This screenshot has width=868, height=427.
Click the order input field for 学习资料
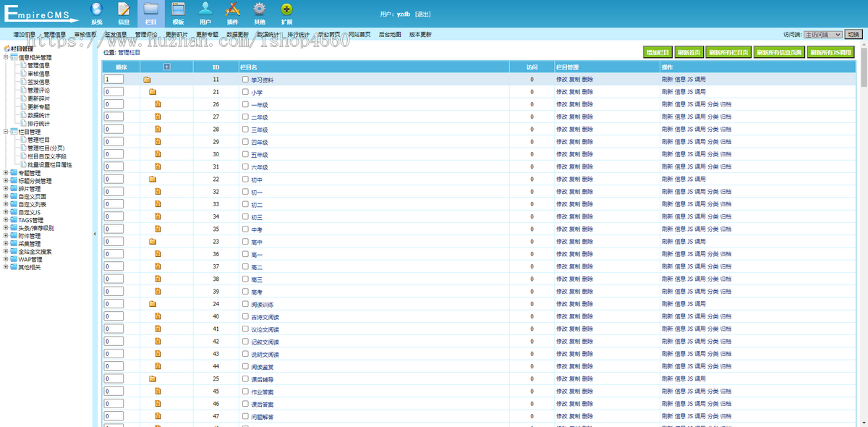tap(114, 80)
